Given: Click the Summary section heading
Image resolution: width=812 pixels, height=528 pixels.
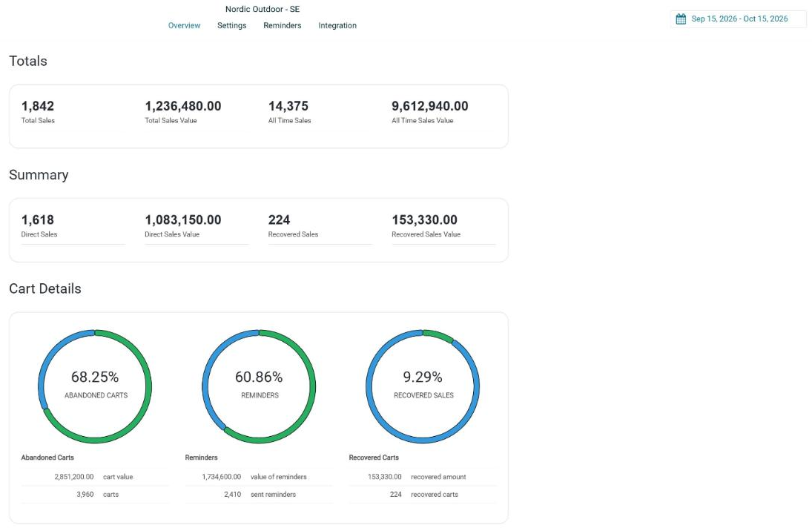Looking at the screenshot, I should 39,175.
